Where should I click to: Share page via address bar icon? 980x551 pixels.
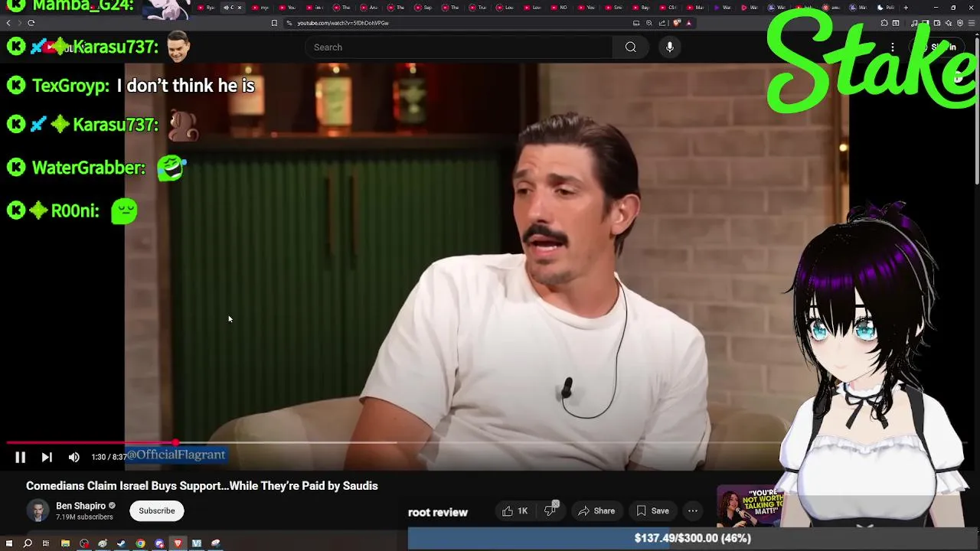point(662,23)
